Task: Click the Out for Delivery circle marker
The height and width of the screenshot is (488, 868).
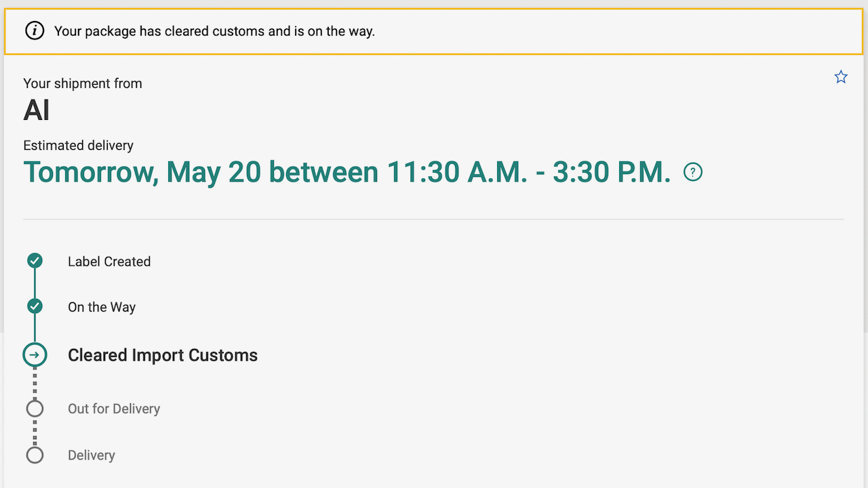Action: click(x=35, y=409)
